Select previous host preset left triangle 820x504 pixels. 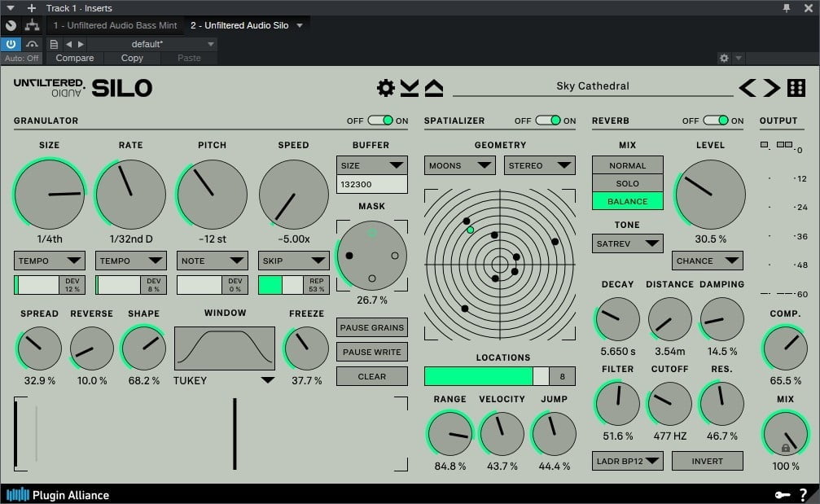click(x=68, y=44)
